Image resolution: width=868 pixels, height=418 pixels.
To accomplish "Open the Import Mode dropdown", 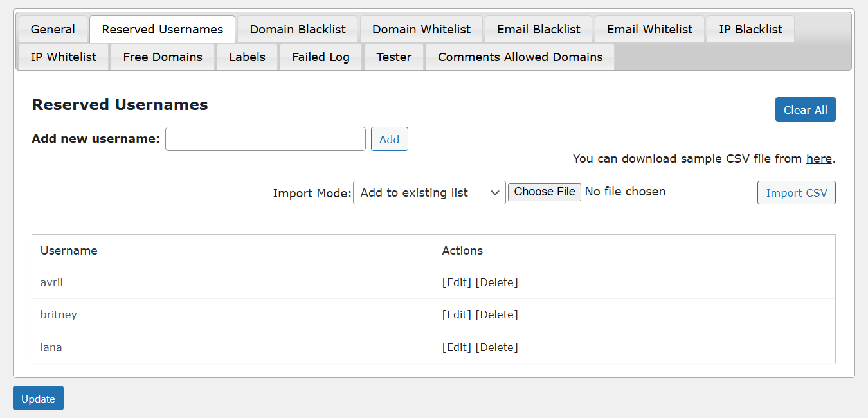I will (429, 192).
